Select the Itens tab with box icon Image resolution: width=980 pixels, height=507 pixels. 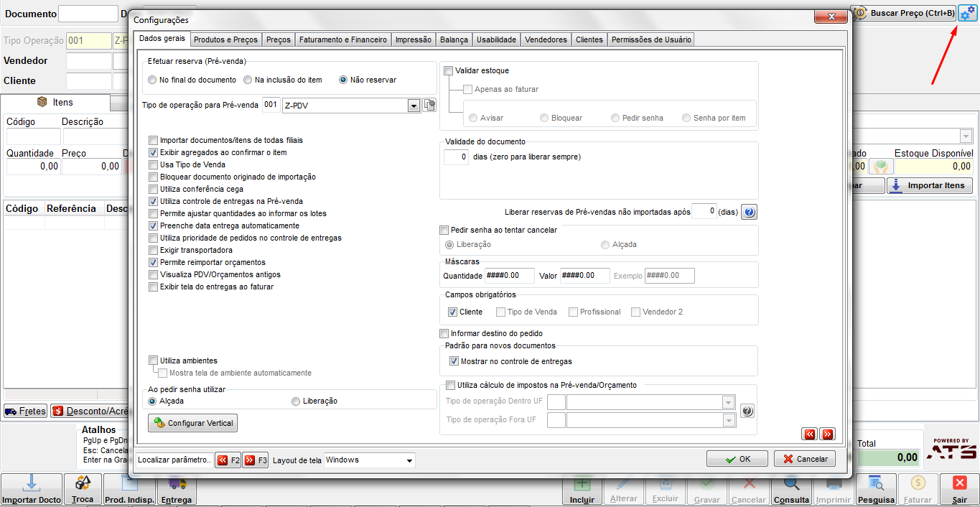point(55,103)
